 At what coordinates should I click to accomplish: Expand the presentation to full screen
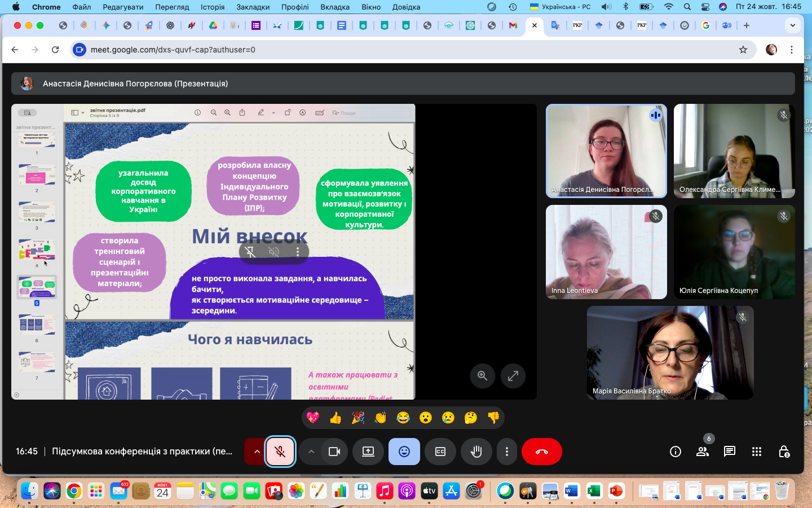click(513, 376)
